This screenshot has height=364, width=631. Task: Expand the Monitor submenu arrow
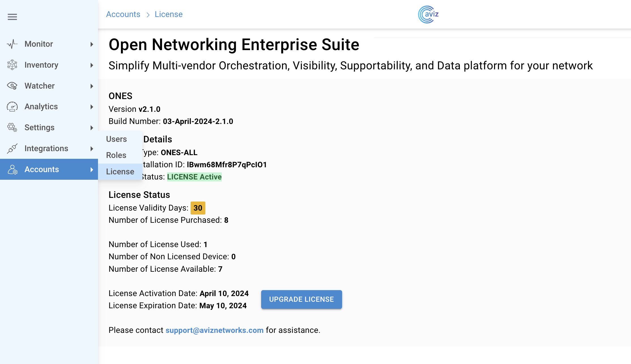91,44
